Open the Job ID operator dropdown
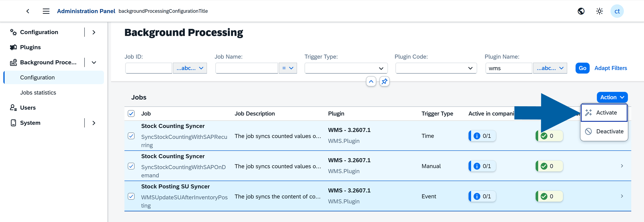Screen dimensions: 644x222 [190, 68]
